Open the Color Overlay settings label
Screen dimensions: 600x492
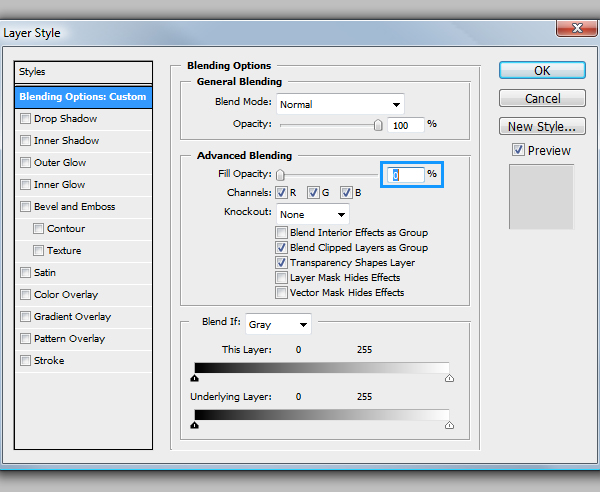click(66, 295)
